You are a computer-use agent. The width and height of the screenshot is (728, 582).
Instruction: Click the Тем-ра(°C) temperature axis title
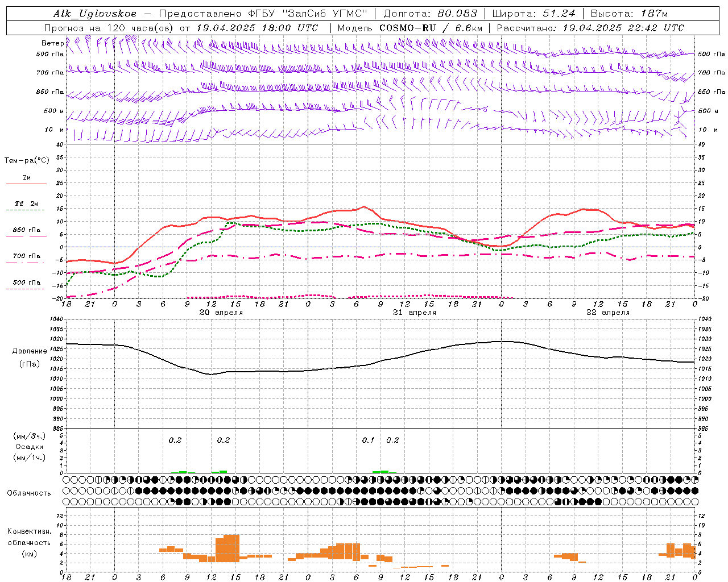point(27,161)
